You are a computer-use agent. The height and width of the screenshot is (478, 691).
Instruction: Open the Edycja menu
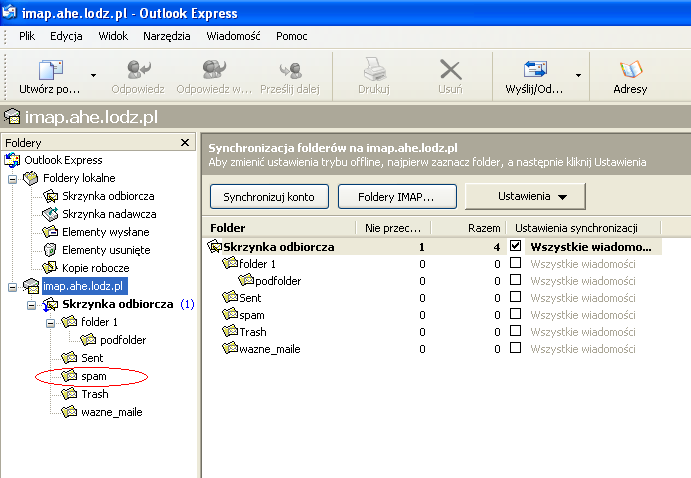click(66, 36)
